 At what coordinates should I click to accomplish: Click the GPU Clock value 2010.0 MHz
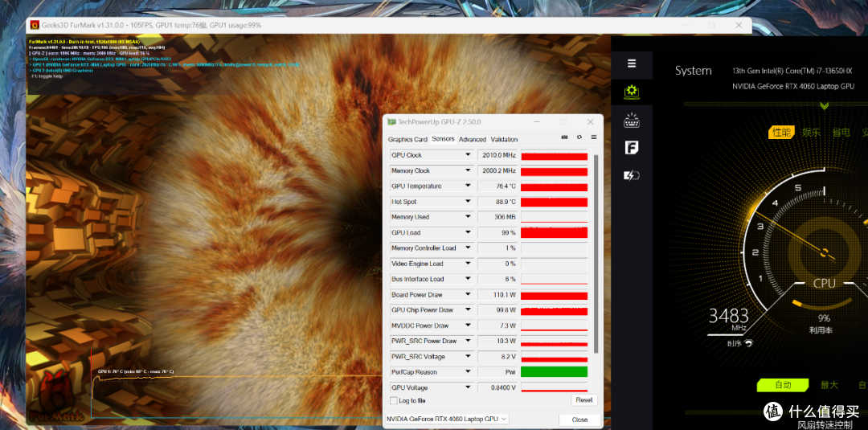click(x=497, y=155)
